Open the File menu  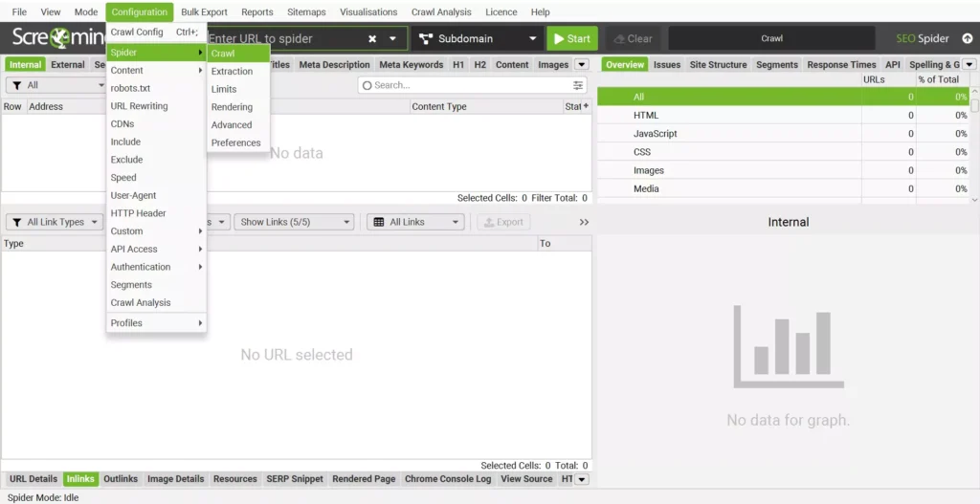tap(19, 11)
